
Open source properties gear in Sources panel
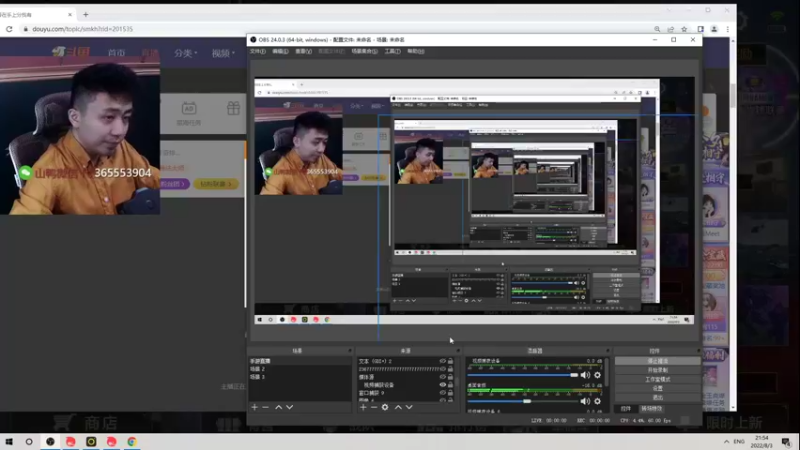385,407
